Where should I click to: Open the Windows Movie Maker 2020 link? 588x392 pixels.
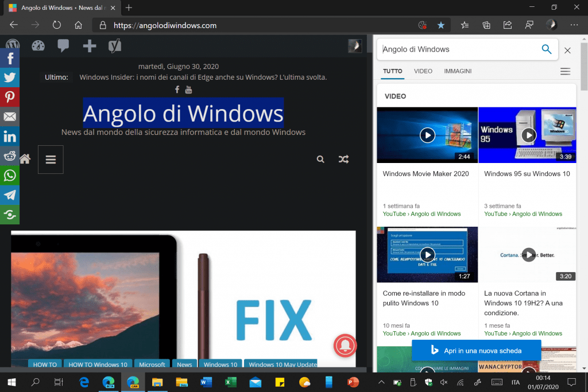[x=425, y=174]
